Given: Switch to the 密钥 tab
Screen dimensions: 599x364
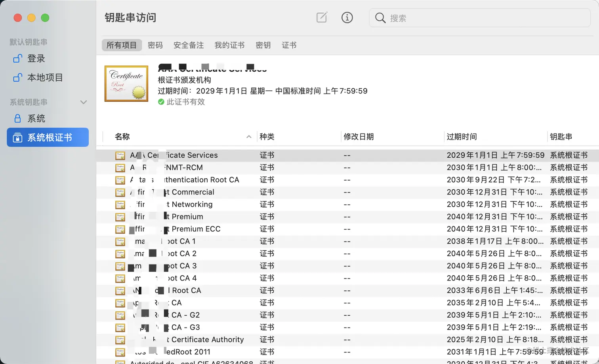Looking at the screenshot, I should click(x=263, y=45).
